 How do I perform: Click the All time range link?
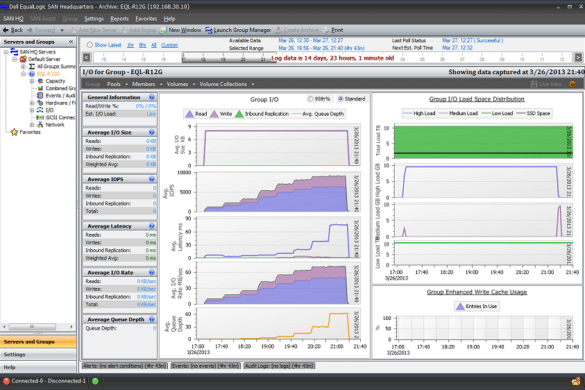point(154,45)
